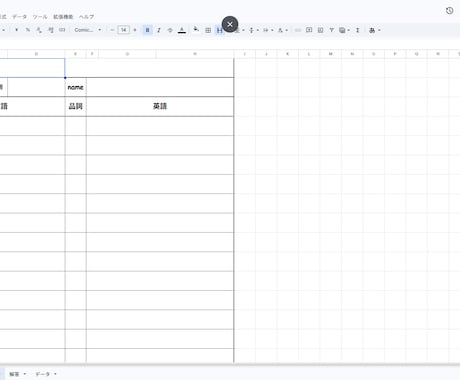
Task: Increase font size with plus button
Action: [x=135, y=30]
